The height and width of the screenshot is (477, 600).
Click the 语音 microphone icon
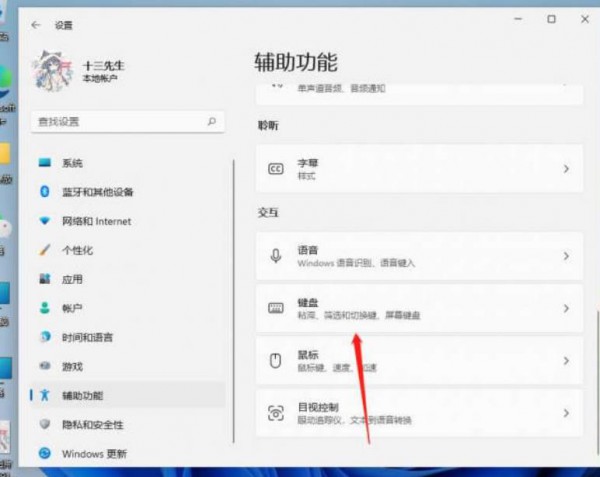coord(276,256)
